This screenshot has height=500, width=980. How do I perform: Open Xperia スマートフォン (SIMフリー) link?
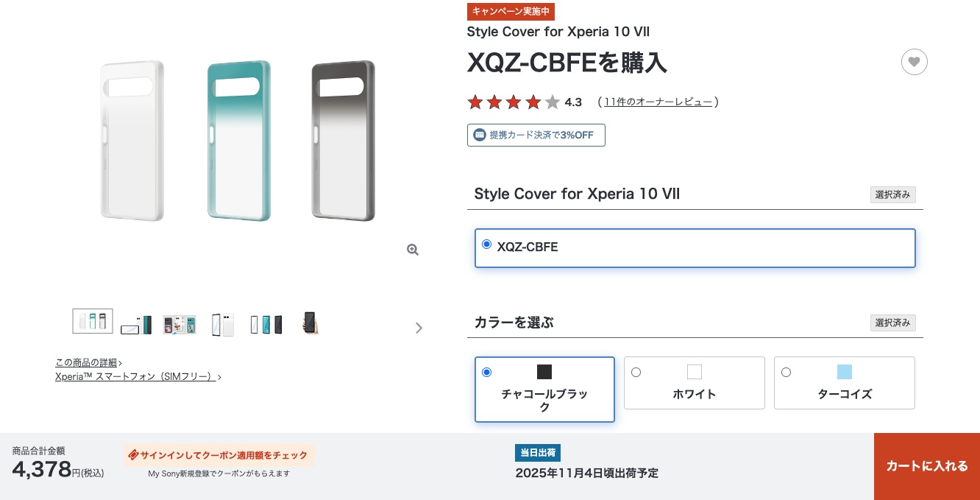click(136, 377)
